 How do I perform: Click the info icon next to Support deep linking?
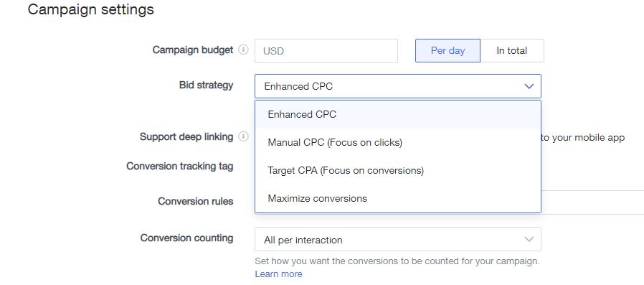pyautogui.click(x=244, y=136)
